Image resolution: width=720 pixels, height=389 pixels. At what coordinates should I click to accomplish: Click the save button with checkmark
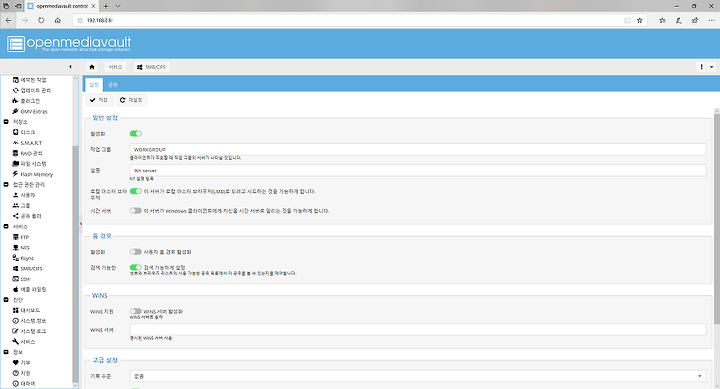tap(99, 100)
